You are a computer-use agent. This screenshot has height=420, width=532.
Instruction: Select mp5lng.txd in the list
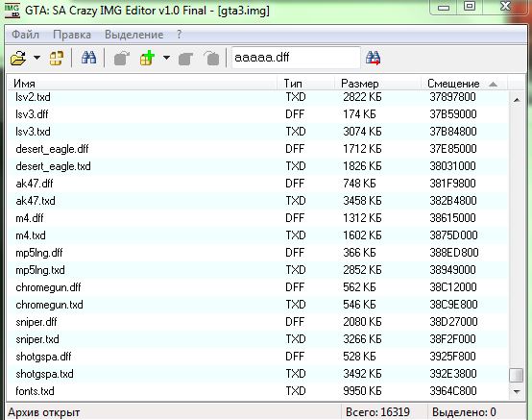click(257, 270)
